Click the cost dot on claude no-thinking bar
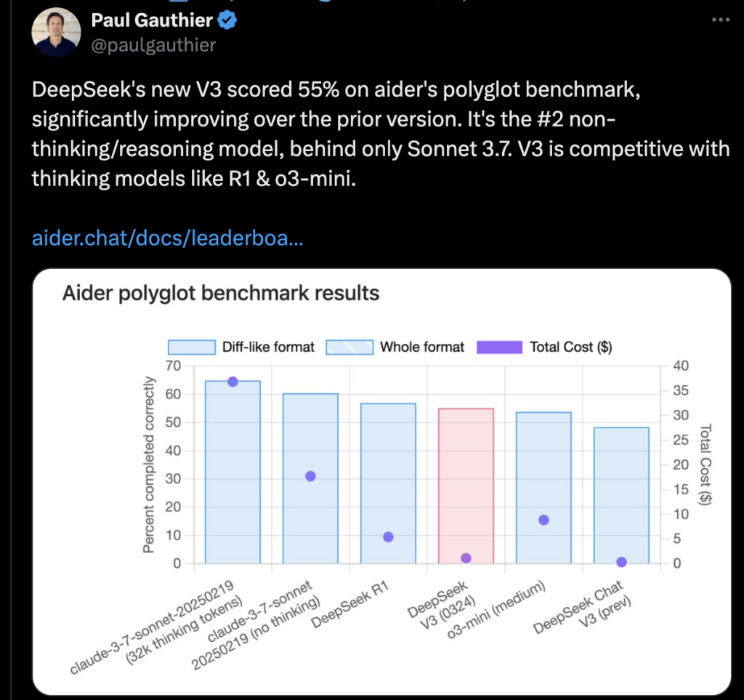Viewport: 744px width, 700px height. pos(310,476)
